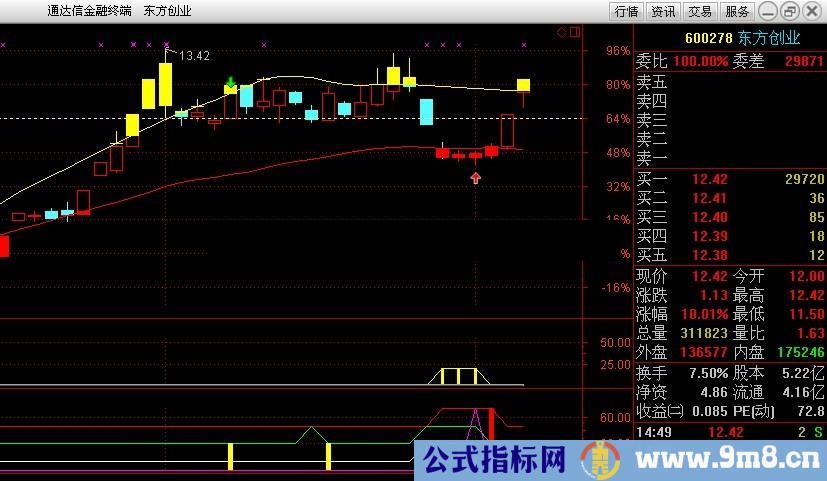
Task: Click the 今开 open price 12.00
Action: [806, 276]
